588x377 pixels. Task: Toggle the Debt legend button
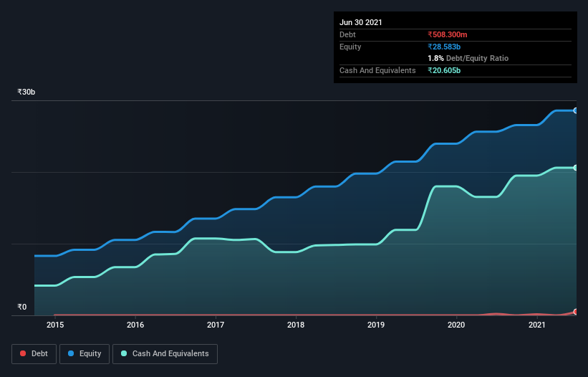coord(34,354)
